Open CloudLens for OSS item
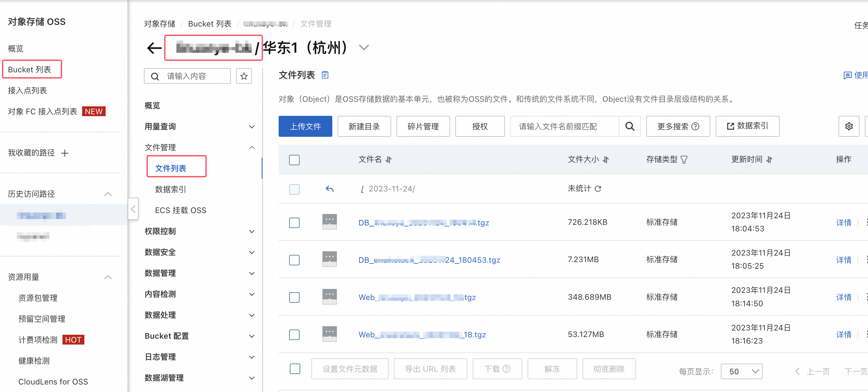This screenshot has width=868, height=392. point(53,382)
